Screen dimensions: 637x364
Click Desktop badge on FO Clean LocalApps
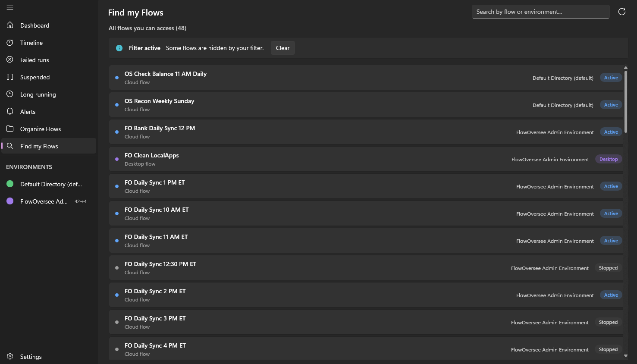point(609,159)
